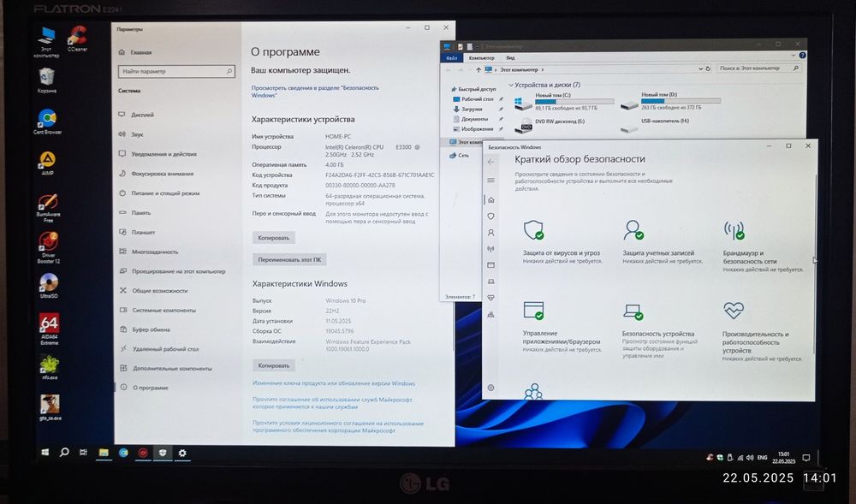Select Display in Settings sidebar

coord(142,115)
